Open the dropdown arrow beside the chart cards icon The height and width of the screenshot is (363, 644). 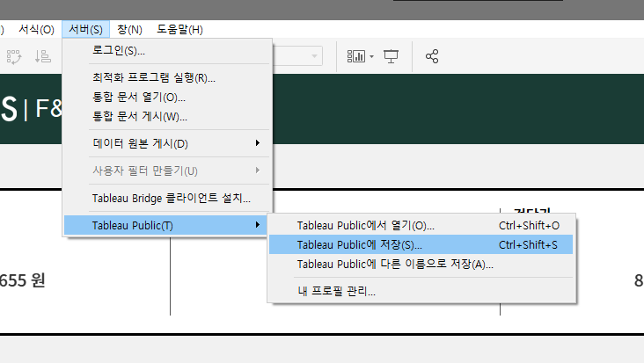tap(371, 56)
